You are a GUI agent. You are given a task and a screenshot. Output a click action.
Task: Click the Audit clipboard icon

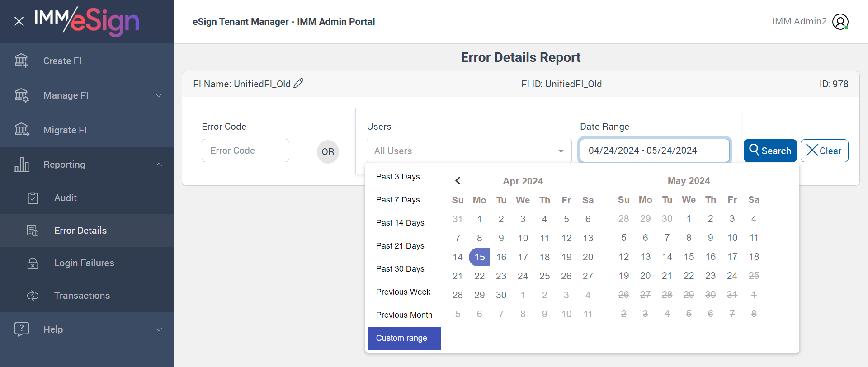[33, 198]
